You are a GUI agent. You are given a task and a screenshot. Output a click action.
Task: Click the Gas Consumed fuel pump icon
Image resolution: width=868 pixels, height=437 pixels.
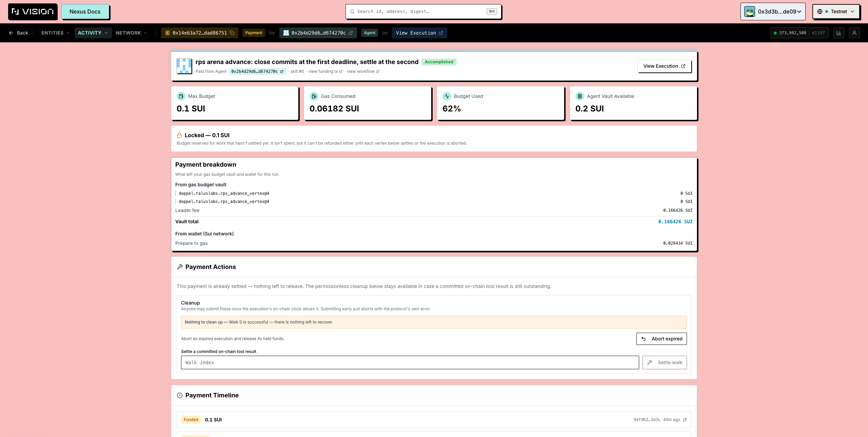[x=314, y=96]
